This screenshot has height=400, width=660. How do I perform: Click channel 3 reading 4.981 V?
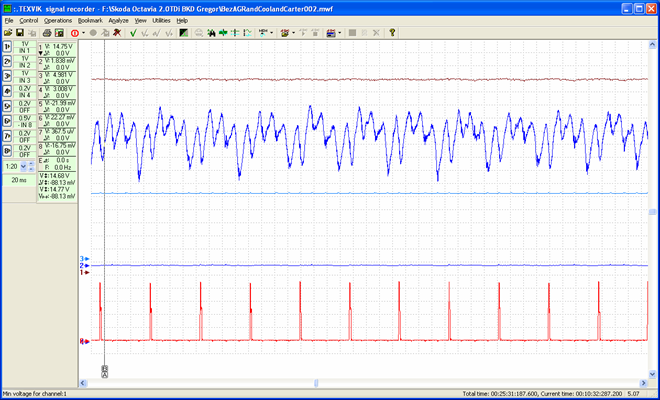[x=61, y=75]
